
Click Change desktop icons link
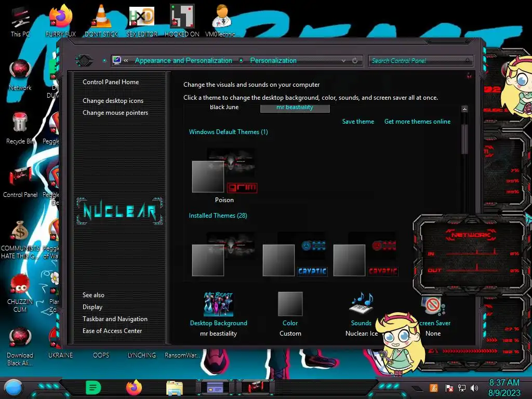113,101
